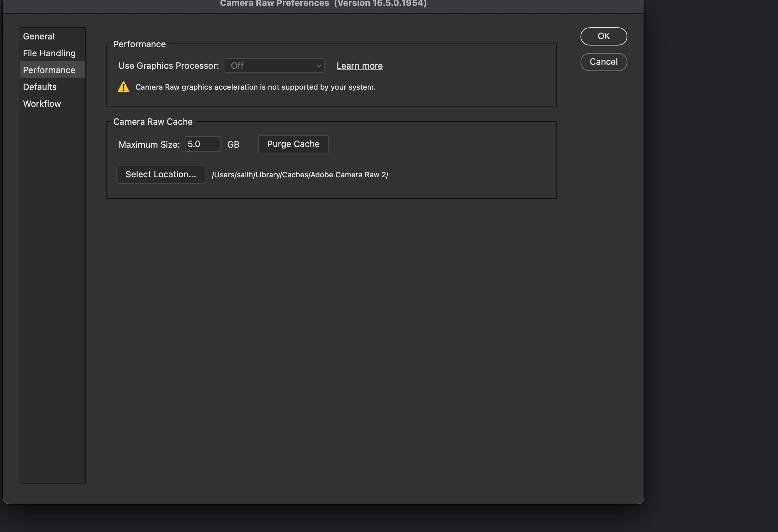Open the Use Graphics Processor dropdown
This screenshot has width=778, height=532.
pos(274,66)
